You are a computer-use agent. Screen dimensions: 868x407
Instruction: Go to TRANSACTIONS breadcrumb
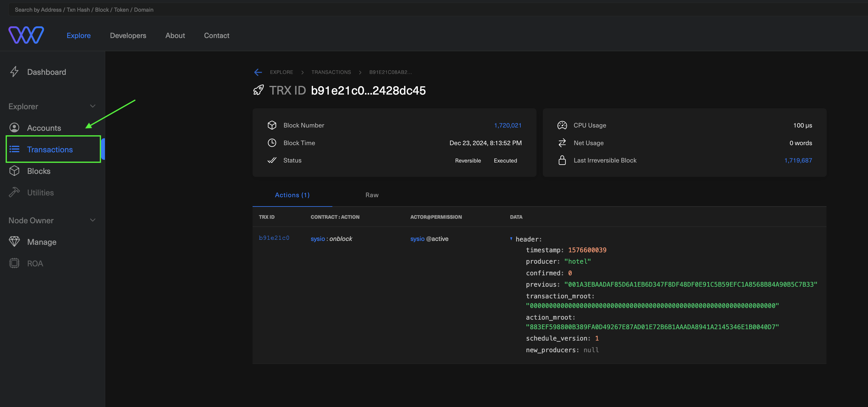[x=331, y=72]
